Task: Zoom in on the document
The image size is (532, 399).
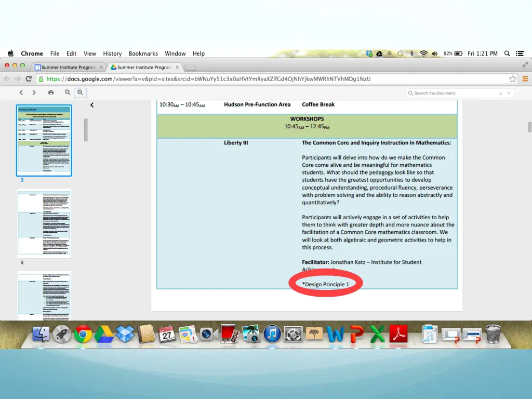Action: (81, 92)
